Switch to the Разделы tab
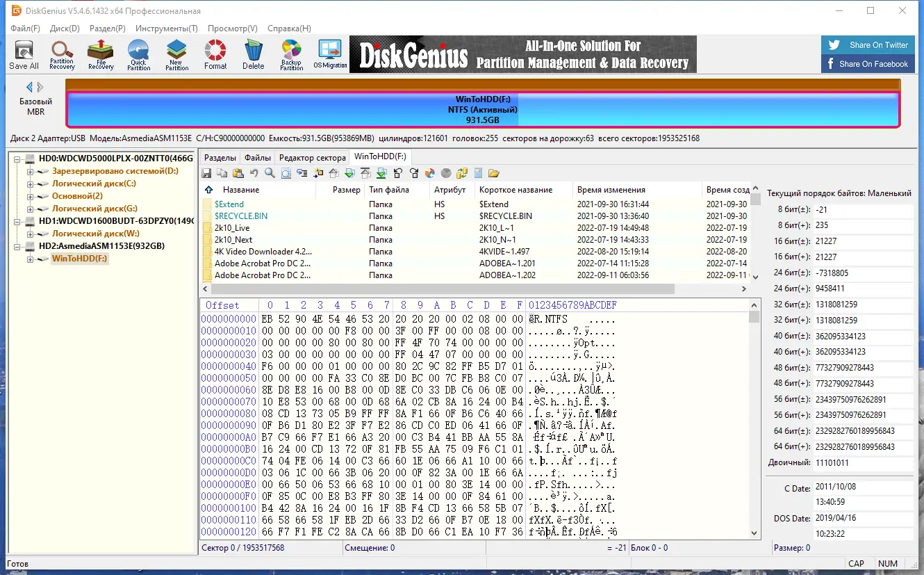The width and height of the screenshot is (924, 575). [x=220, y=158]
